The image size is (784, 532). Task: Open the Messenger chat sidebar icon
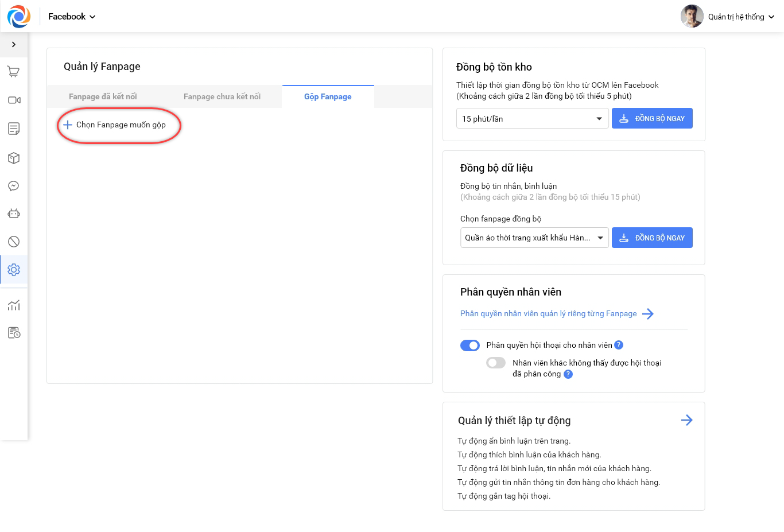pyautogui.click(x=14, y=186)
